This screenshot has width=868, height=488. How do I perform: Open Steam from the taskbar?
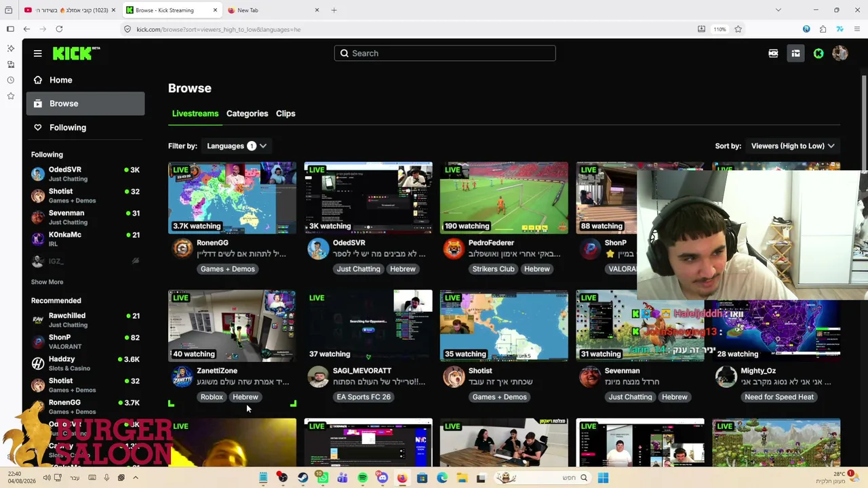point(302,478)
